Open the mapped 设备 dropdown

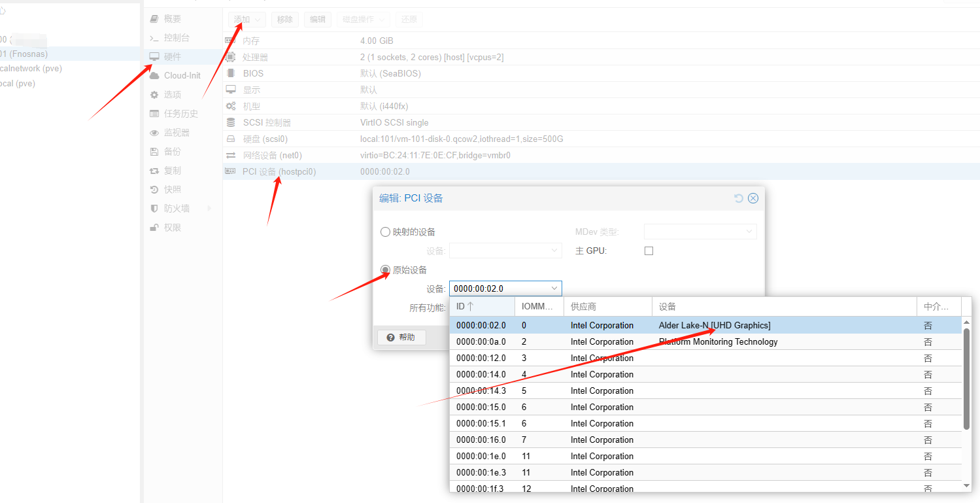click(x=505, y=251)
